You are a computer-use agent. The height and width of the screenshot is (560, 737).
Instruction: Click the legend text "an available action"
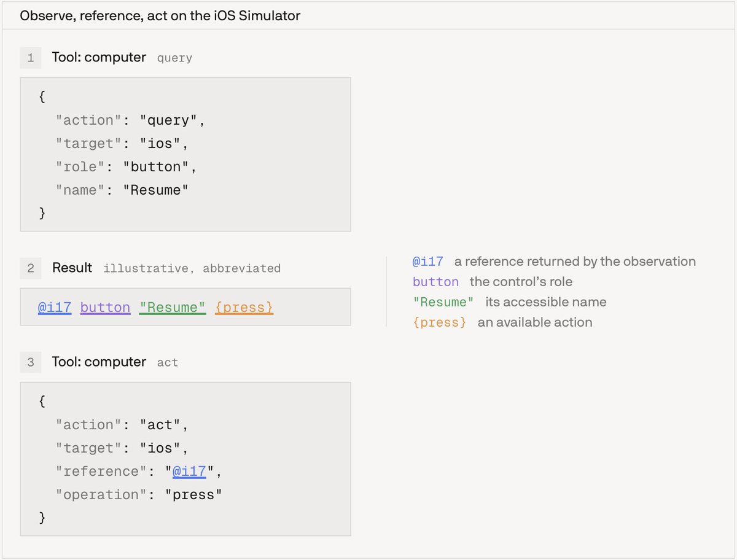535,322
